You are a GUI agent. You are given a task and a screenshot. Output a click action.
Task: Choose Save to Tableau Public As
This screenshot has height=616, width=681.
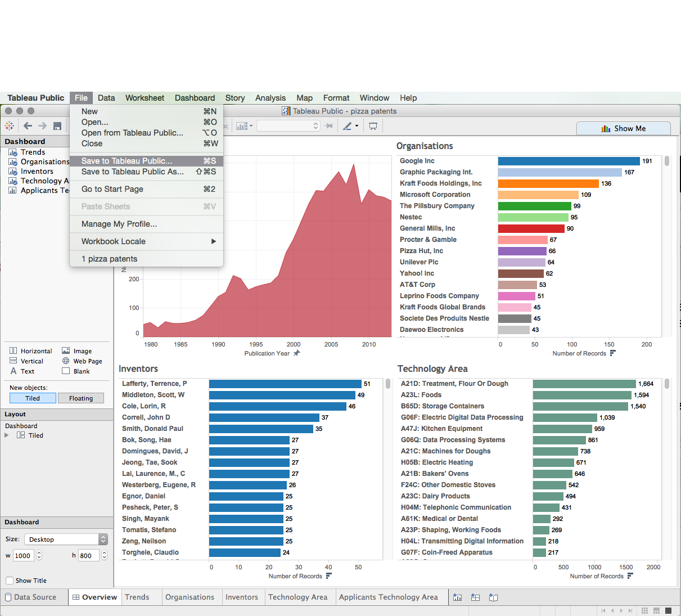click(146, 172)
